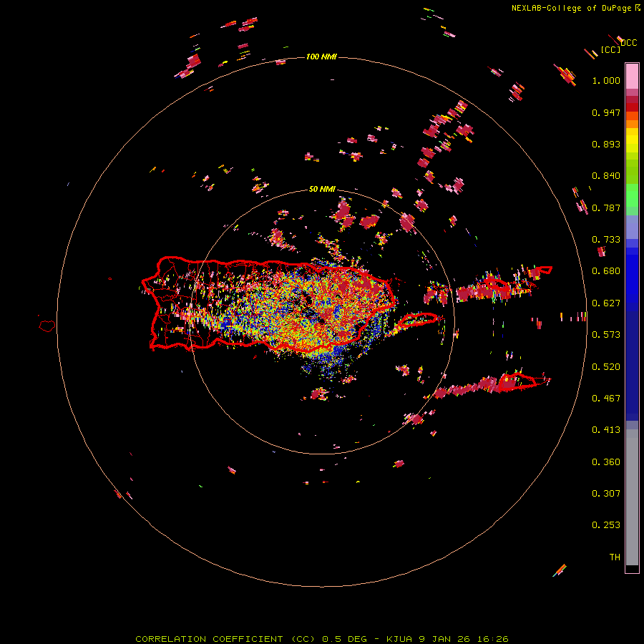Pick the orange color bar segment

(x=632, y=124)
